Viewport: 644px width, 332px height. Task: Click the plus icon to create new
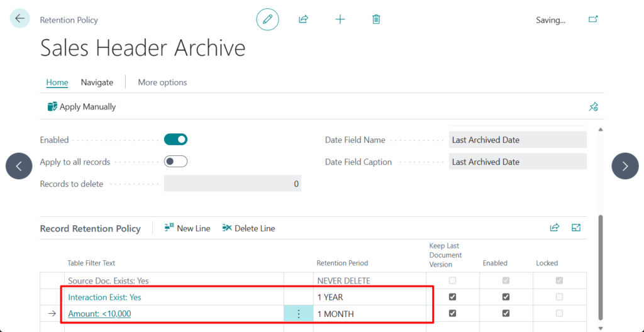coord(340,19)
